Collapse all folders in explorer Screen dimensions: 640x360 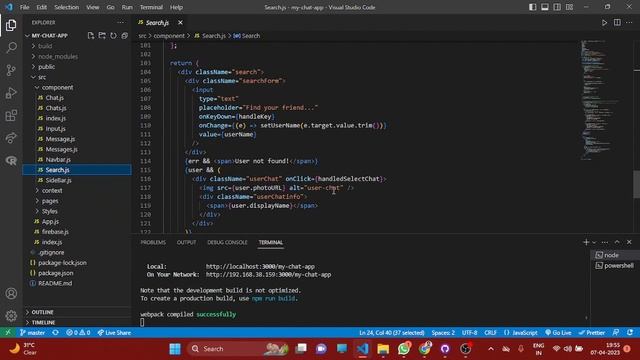click(x=124, y=36)
